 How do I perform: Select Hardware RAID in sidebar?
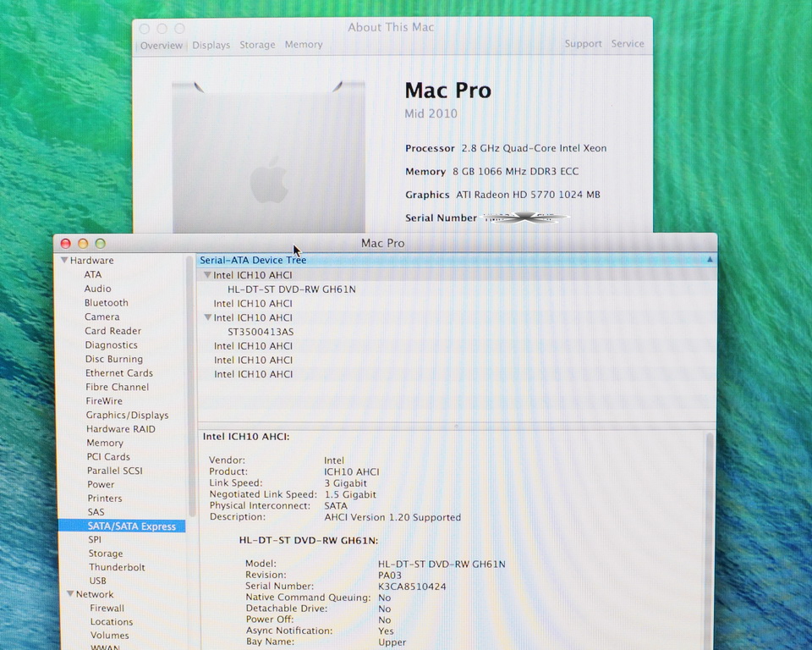(121, 429)
